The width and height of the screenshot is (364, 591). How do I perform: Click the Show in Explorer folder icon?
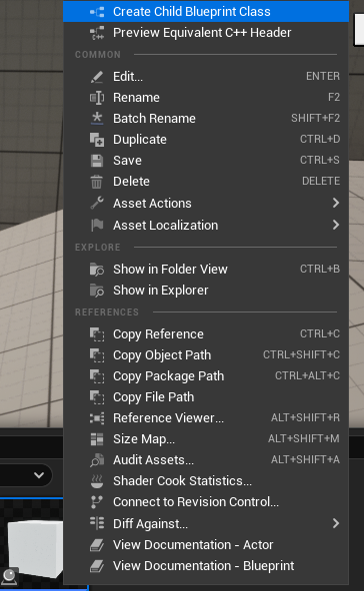click(x=97, y=291)
